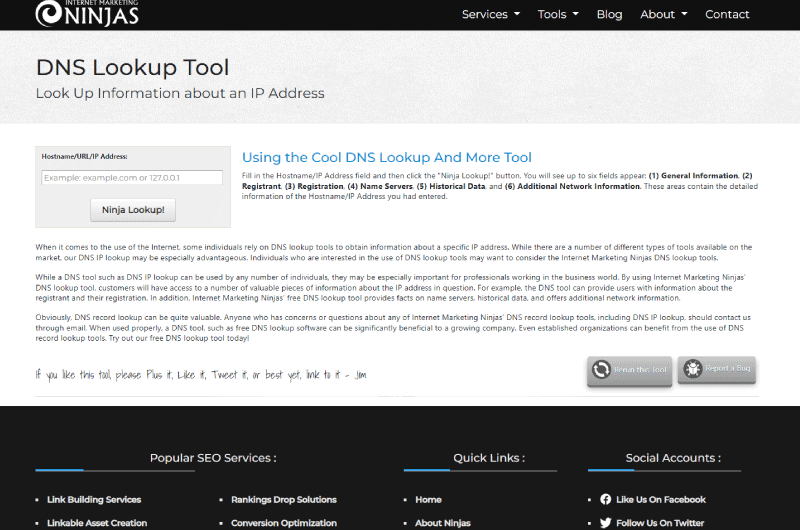
Task: Click the DNS Lookup Tool page title
Action: (x=133, y=67)
